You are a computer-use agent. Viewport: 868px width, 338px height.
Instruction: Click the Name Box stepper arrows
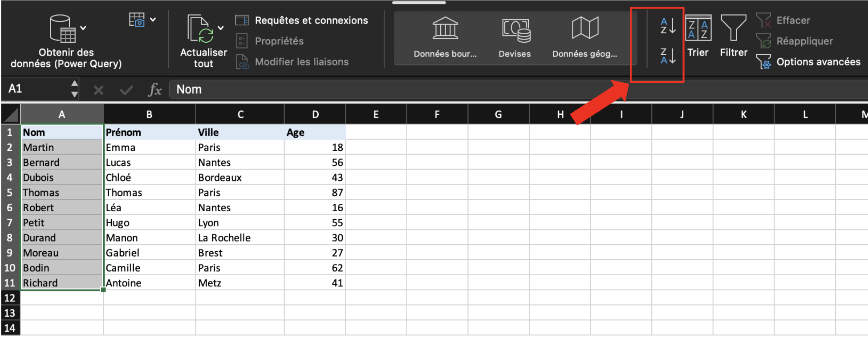click(x=74, y=89)
